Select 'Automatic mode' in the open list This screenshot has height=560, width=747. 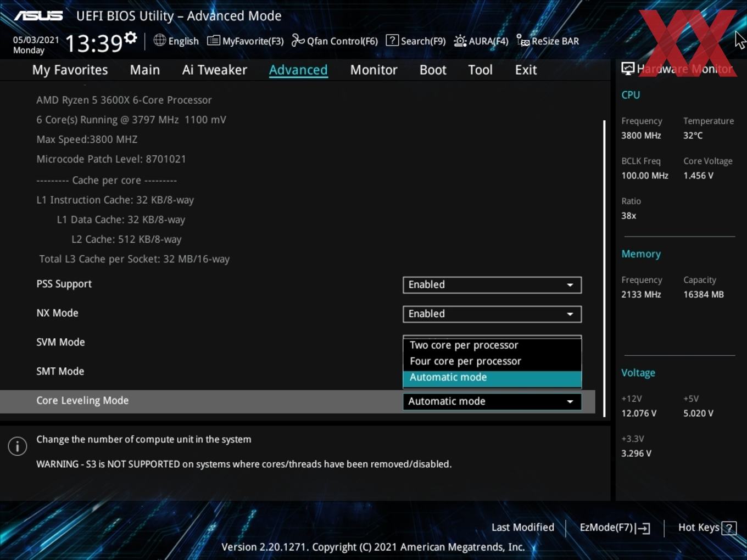coord(492,378)
